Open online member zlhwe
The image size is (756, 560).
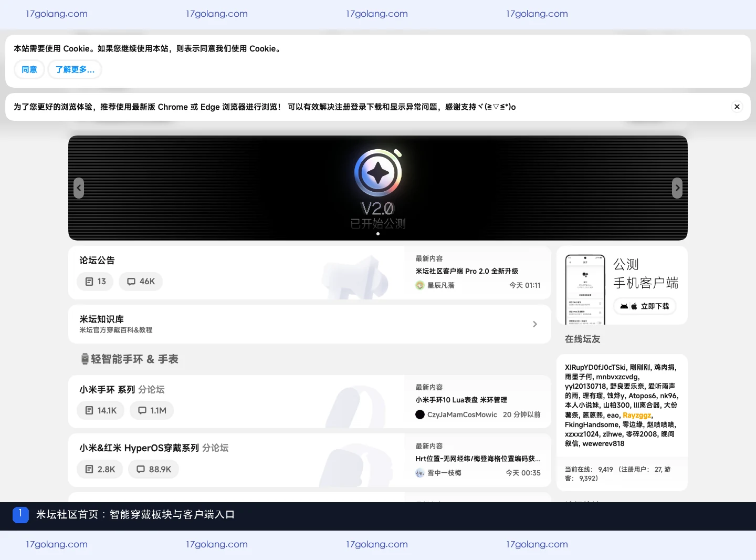[612, 434]
